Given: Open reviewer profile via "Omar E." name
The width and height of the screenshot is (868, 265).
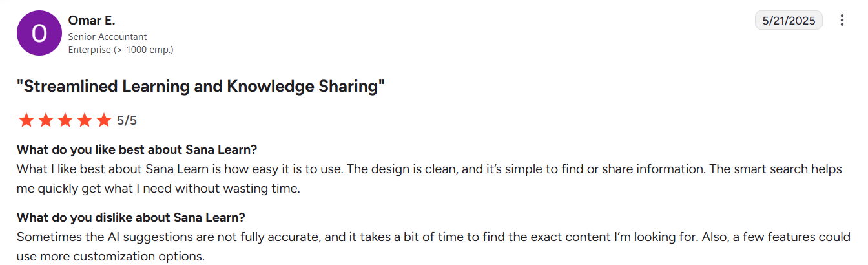Looking at the screenshot, I should (91, 21).
